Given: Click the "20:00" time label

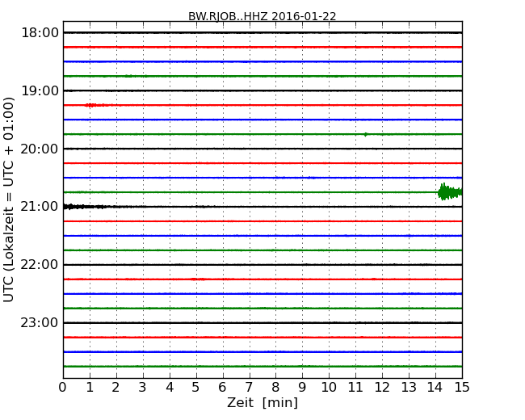Looking at the screenshot, I should coord(40,149).
